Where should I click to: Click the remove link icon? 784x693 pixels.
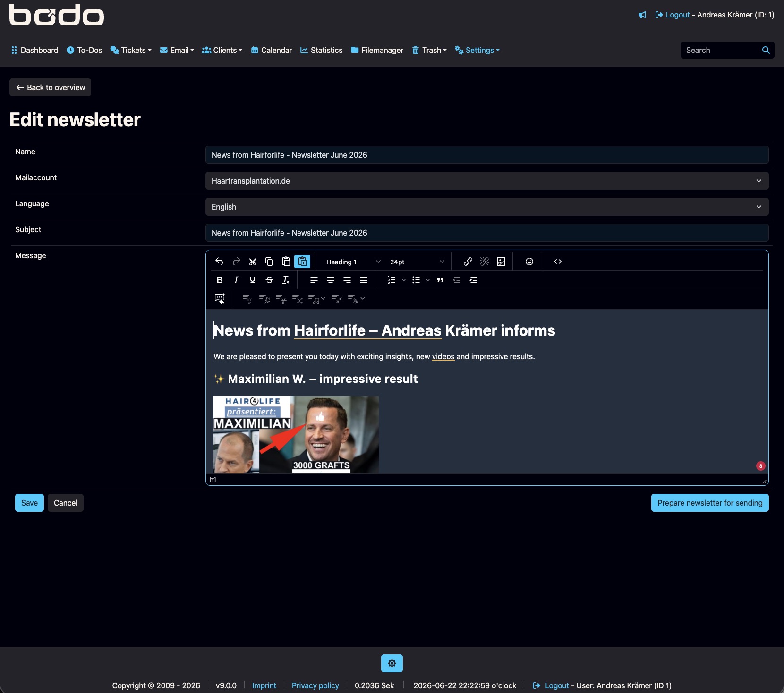click(485, 262)
